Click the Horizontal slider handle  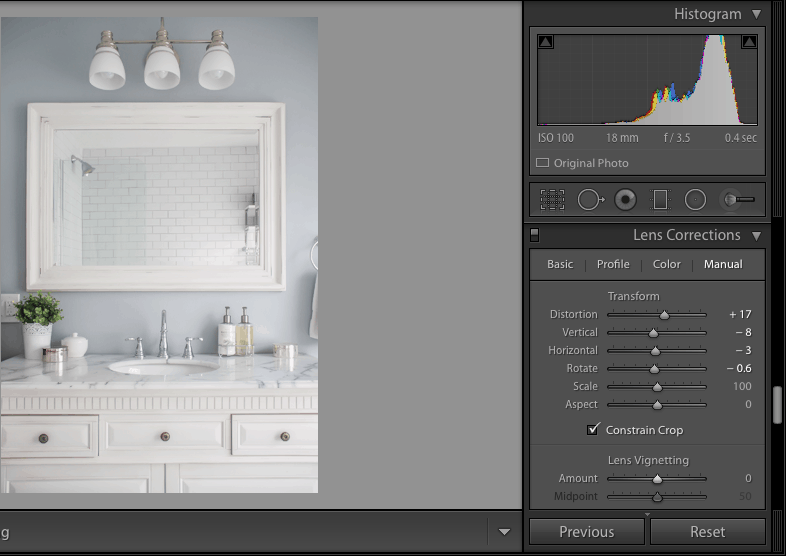coord(655,351)
